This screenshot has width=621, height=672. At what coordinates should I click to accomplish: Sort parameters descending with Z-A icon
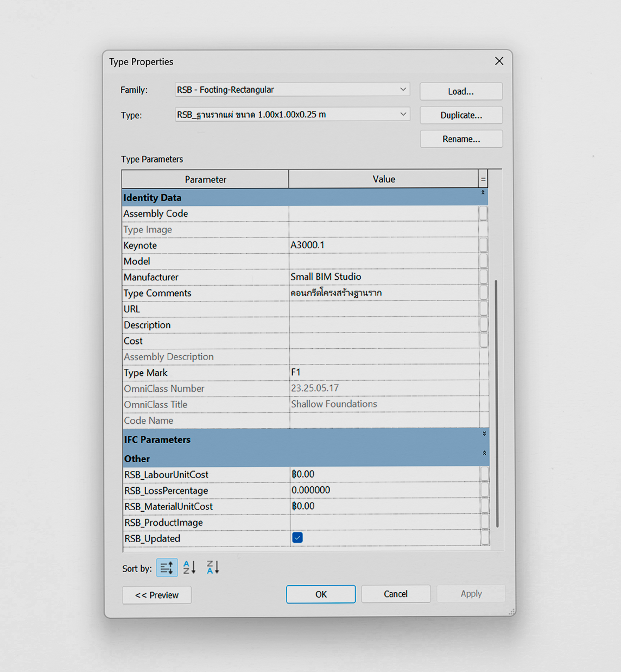(x=212, y=567)
